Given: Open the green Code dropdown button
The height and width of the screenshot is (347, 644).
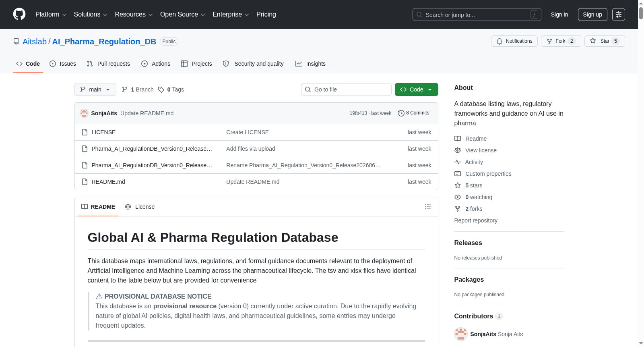Looking at the screenshot, I should [417, 89].
